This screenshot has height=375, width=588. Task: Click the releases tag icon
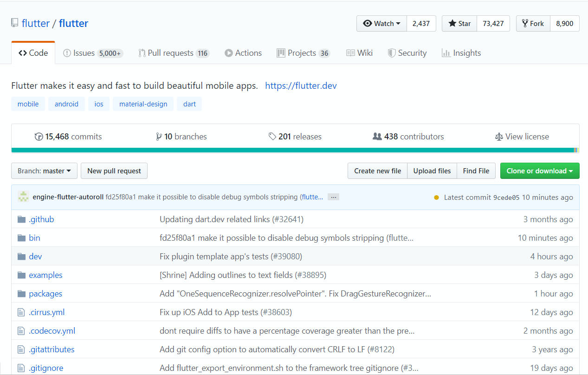click(x=272, y=137)
